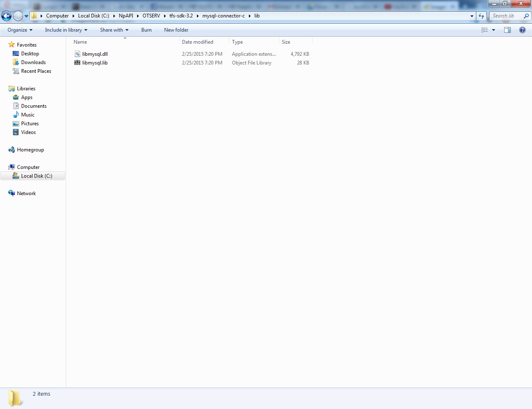The width and height of the screenshot is (532, 409).
Task: Open the Share with menu
Action: [114, 30]
